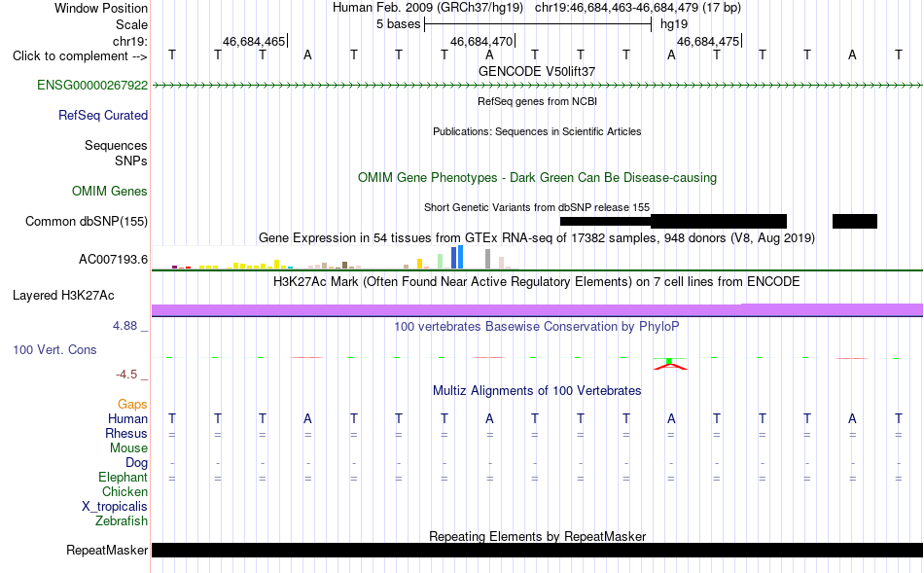
Task: Select the OMIM Genes track label
Action: pos(110,192)
